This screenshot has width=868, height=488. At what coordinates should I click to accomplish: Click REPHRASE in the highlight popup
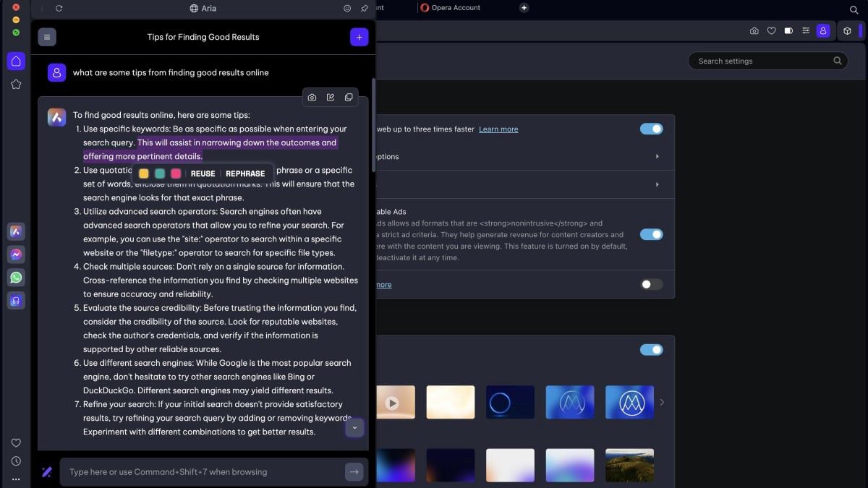[245, 174]
